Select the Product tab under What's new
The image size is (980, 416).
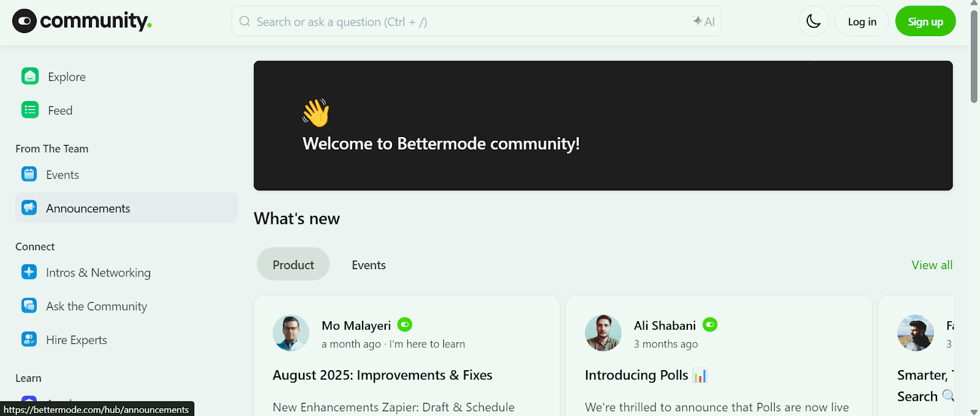pos(293,264)
